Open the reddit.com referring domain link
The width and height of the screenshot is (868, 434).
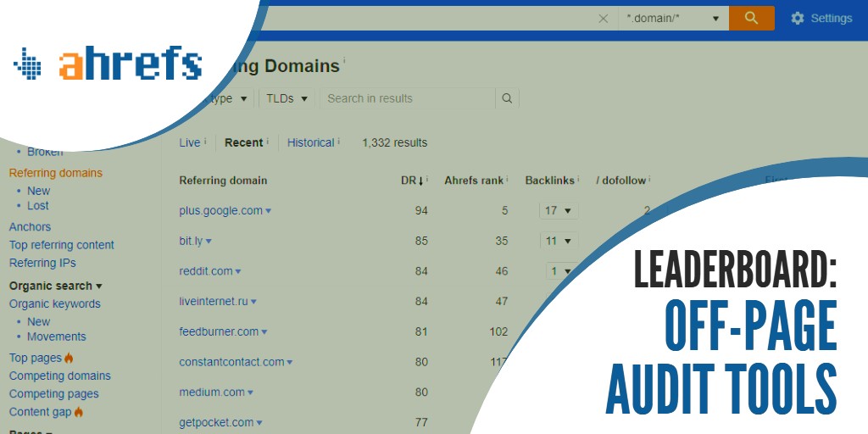tap(205, 271)
